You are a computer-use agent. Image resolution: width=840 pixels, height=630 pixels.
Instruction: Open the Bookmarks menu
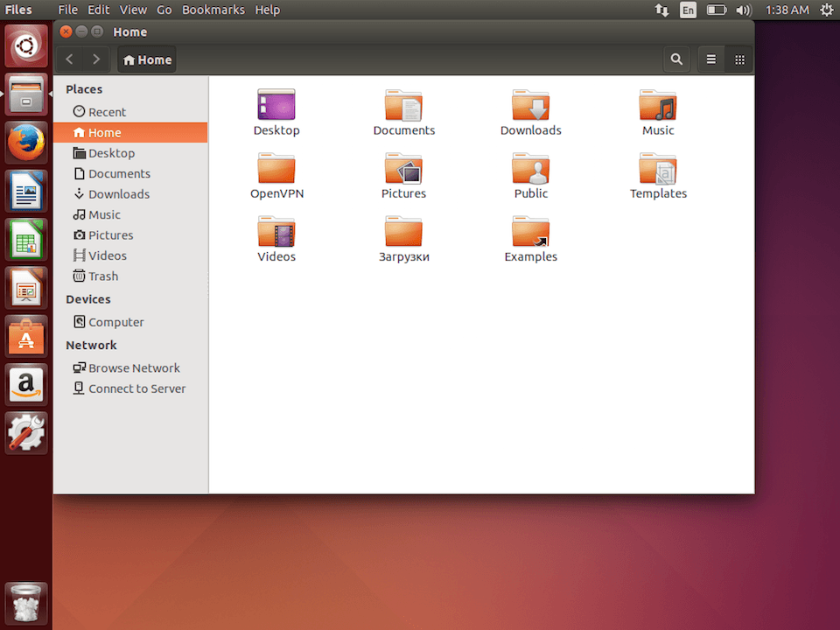[x=213, y=10]
